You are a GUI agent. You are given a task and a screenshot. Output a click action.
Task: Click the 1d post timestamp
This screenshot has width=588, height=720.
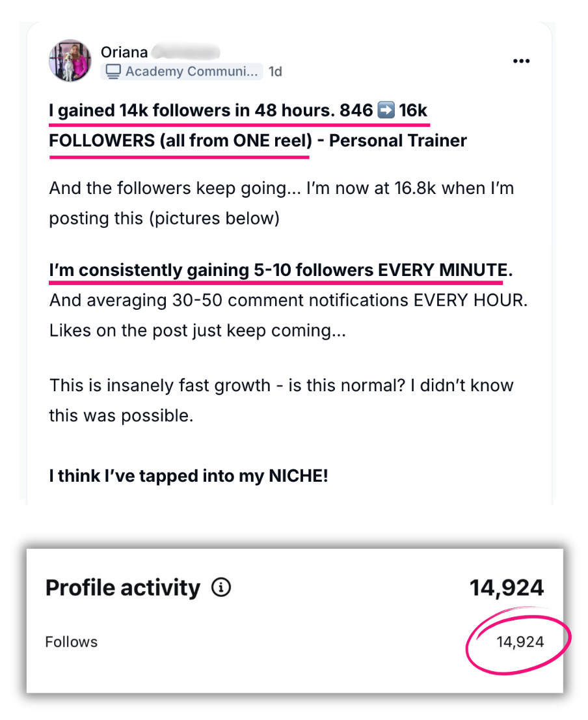[276, 72]
